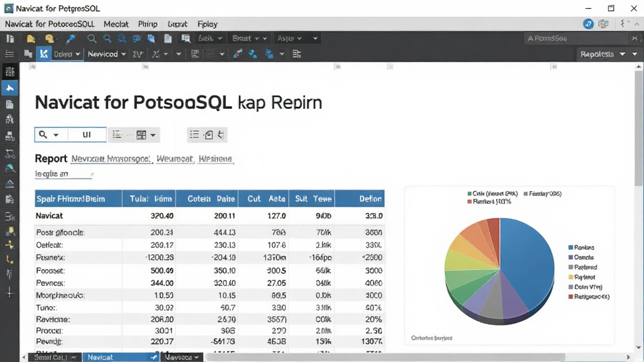This screenshot has height=362, width=644.
Task: Open the Mevnoca dropdown tab at bottom
Action: coord(182,357)
